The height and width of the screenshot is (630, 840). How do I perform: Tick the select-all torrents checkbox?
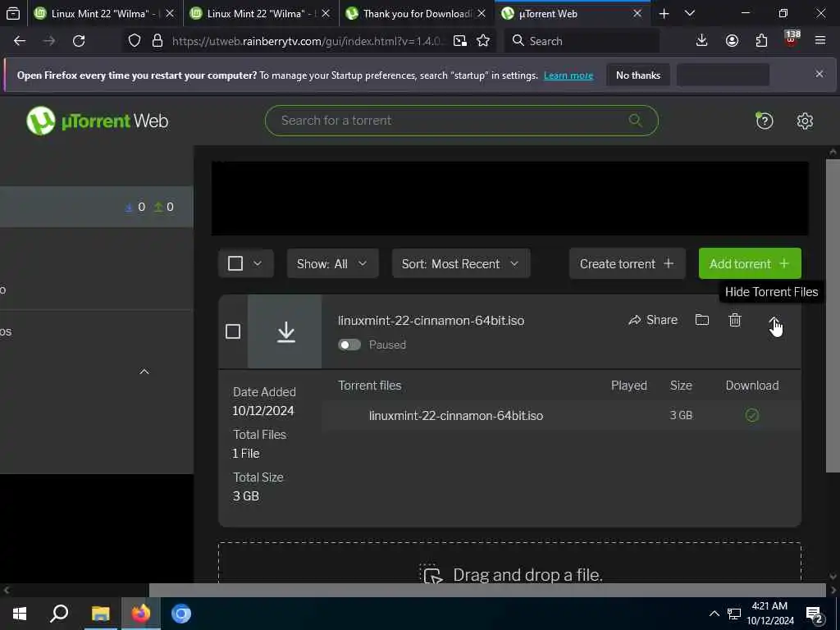coord(235,263)
